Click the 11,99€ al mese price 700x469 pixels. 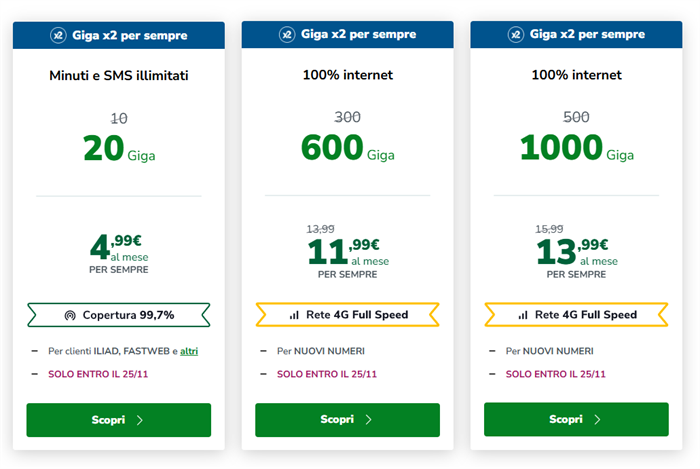[348, 251]
